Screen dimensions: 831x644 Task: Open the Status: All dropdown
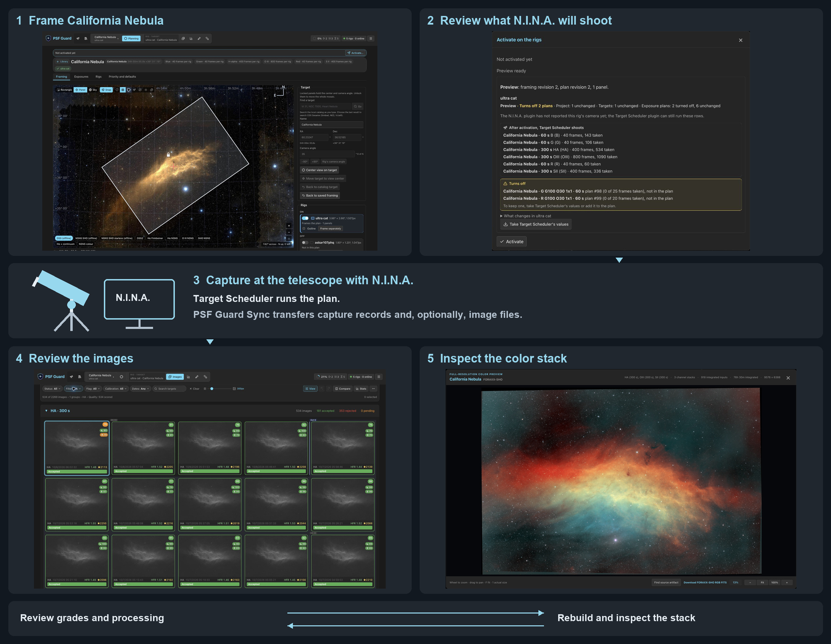52,389
